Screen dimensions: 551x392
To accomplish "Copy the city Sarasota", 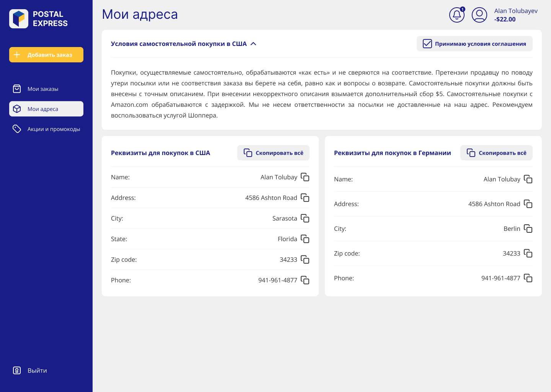I will [305, 218].
